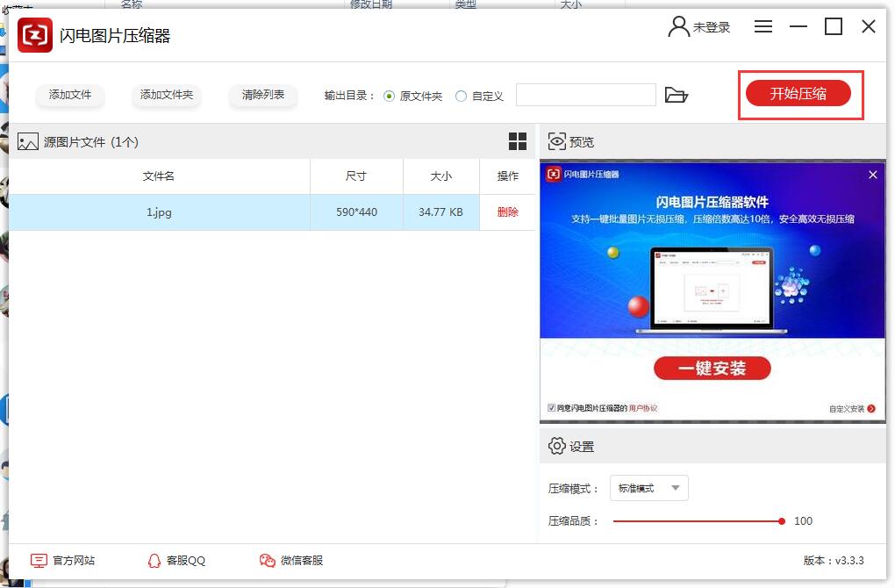Click the official website monitor icon
Screen dimensions: 895x588
(39, 560)
